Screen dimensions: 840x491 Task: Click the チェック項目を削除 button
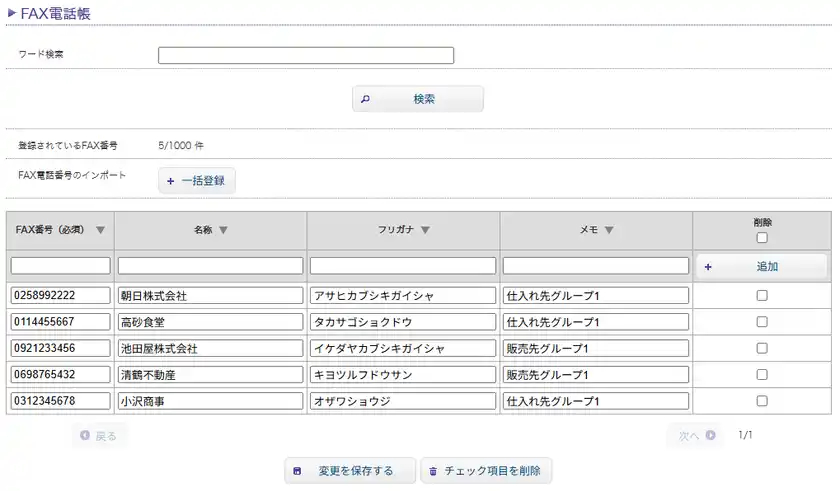pyautogui.click(x=486, y=471)
